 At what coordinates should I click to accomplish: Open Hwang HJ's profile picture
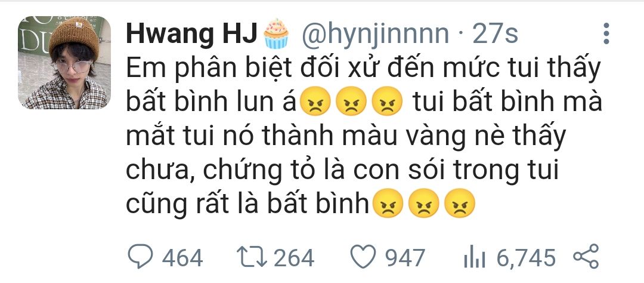pos(64,63)
